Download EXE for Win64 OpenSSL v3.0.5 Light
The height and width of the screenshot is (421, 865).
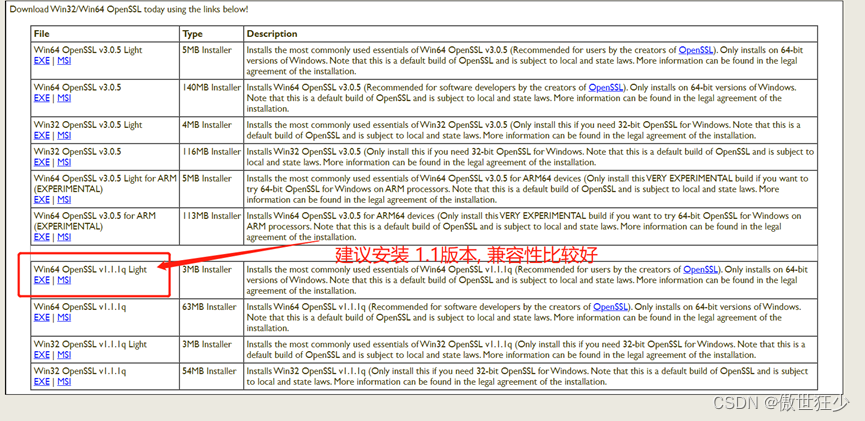click(x=41, y=61)
